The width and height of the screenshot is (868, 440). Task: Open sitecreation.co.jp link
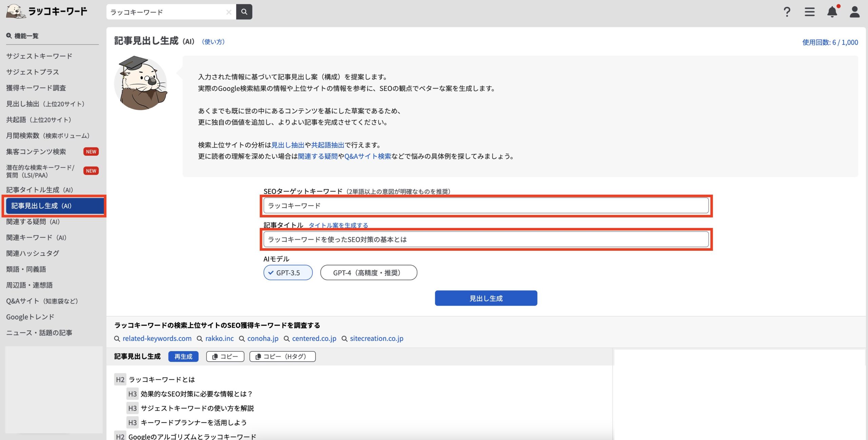click(x=377, y=339)
